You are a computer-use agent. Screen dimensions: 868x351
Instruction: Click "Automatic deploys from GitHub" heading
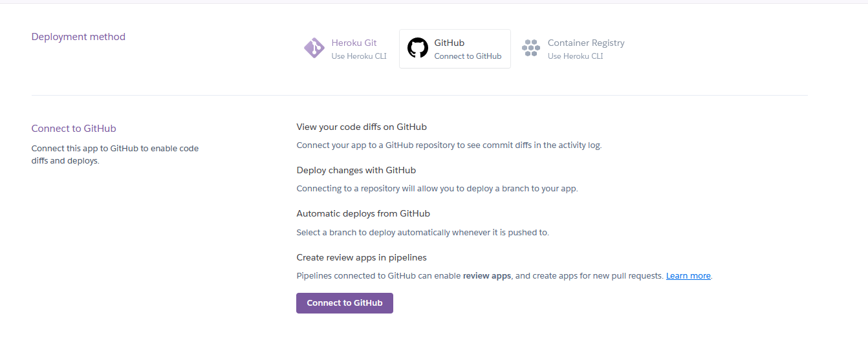363,213
